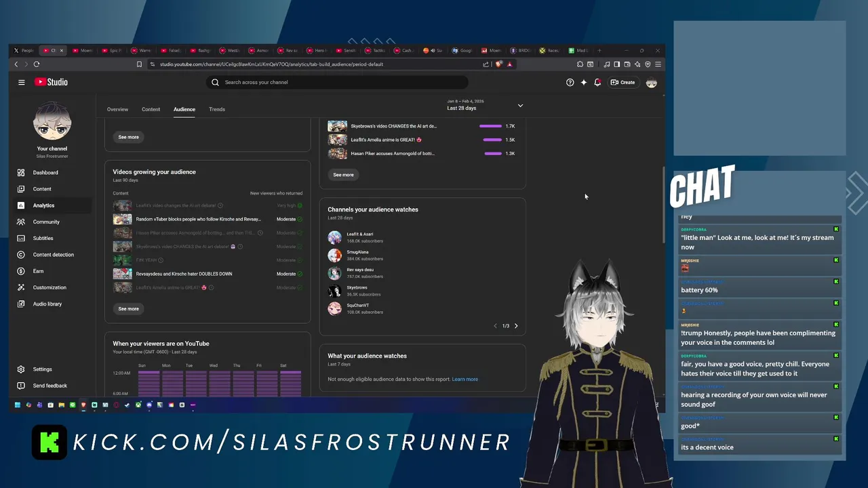Screen dimensions: 868x488
Task: Go to next page of channels your audience watches
Action: 516,326
